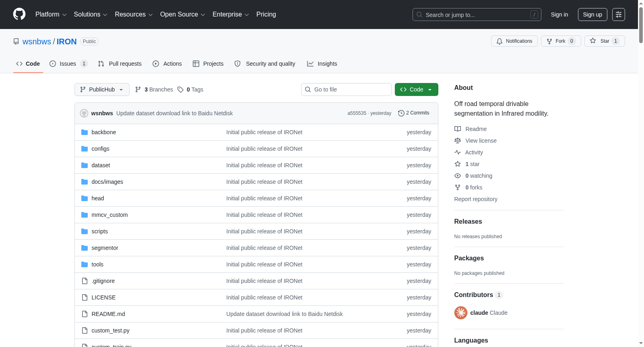Expand the Open Source menu
The image size is (644, 347).
coord(182,15)
